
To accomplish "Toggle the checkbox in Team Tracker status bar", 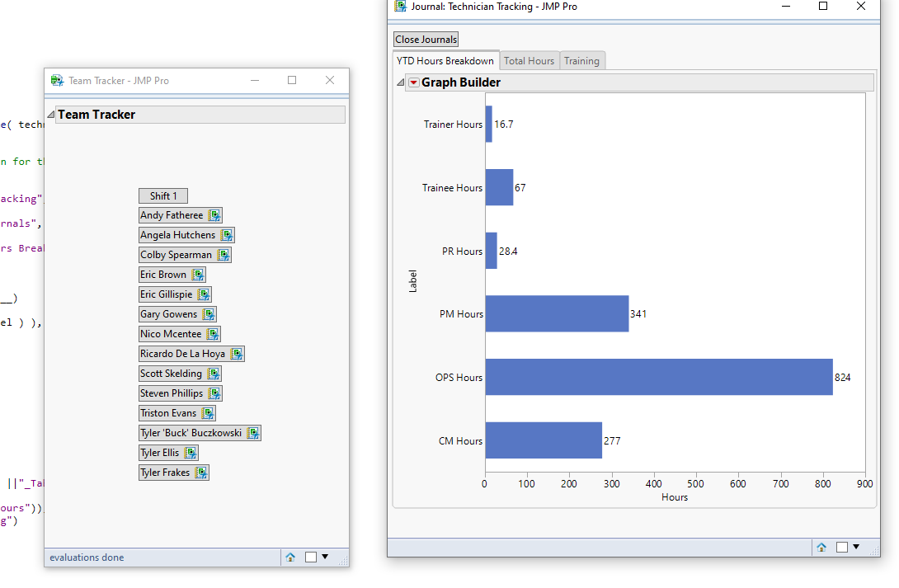I will click(x=311, y=557).
